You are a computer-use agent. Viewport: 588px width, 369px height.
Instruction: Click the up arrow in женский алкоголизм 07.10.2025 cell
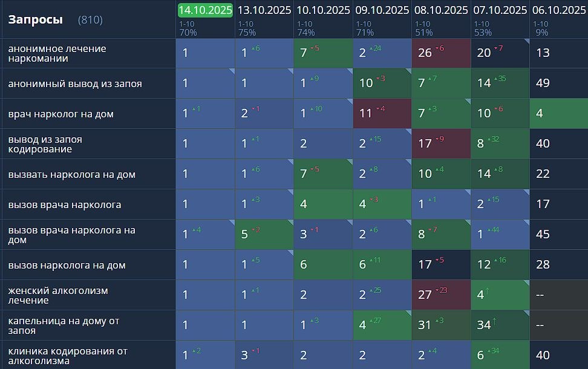pos(488,292)
